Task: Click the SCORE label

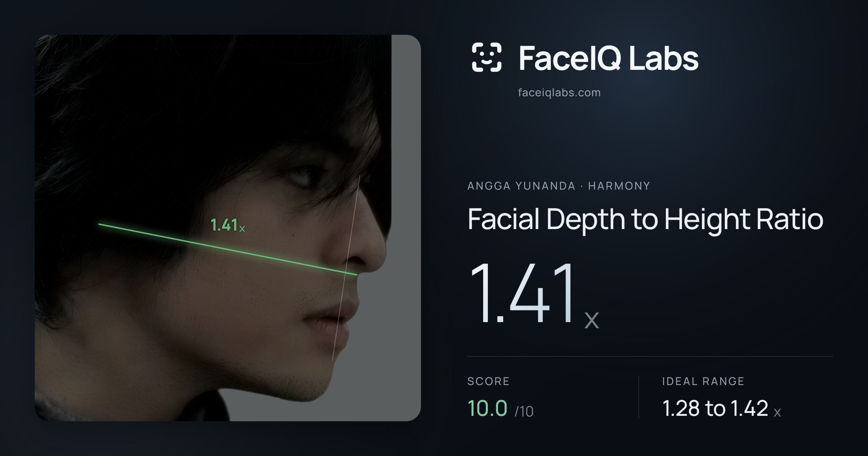Action: [488, 381]
